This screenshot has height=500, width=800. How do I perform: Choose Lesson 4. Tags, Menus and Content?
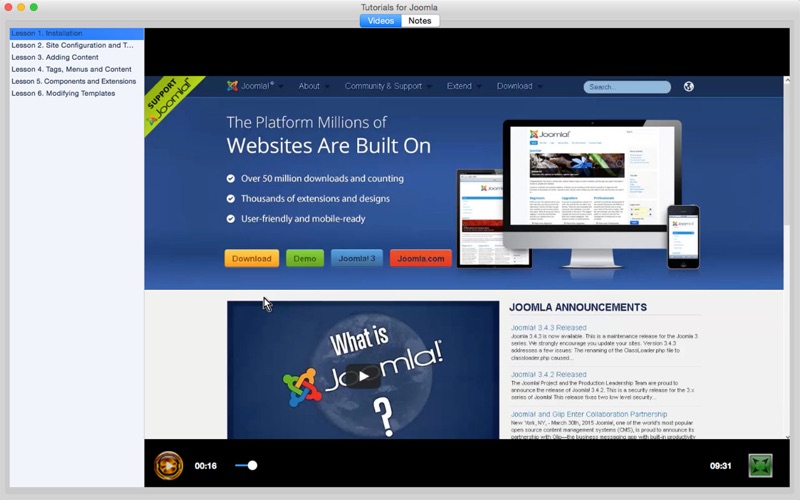click(x=77, y=69)
